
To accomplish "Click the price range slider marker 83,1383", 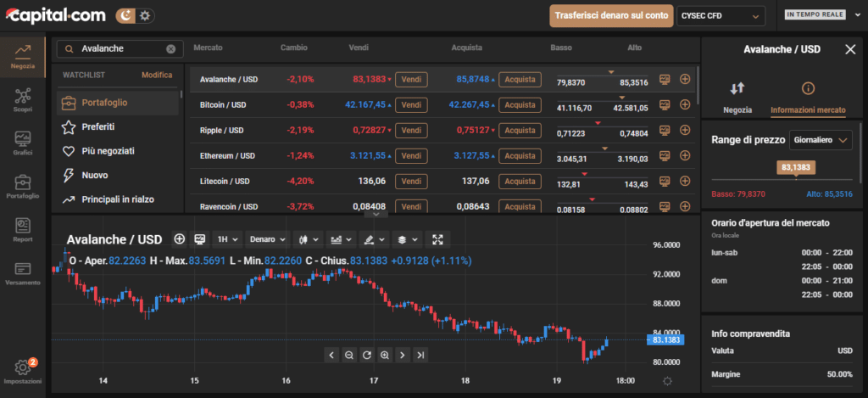I will coord(796,167).
